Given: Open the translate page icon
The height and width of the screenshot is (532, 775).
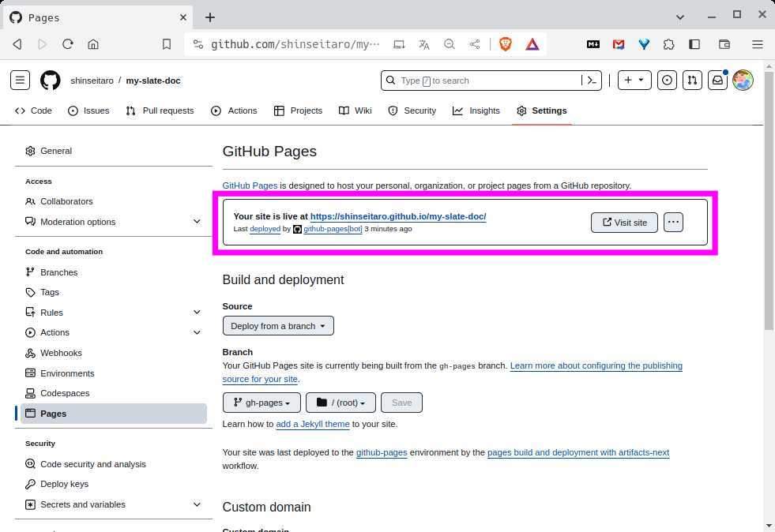Looking at the screenshot, I should point(424,44).
